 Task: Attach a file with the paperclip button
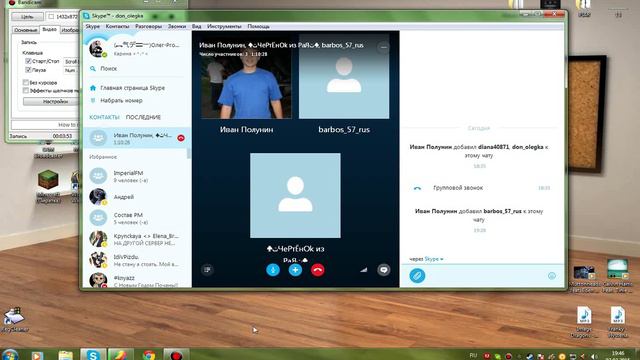click(x=417, y=276)
